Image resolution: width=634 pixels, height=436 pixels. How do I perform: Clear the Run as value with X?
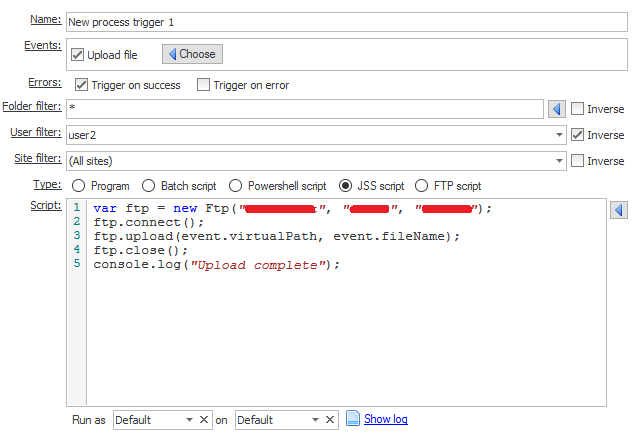[204, 420]
